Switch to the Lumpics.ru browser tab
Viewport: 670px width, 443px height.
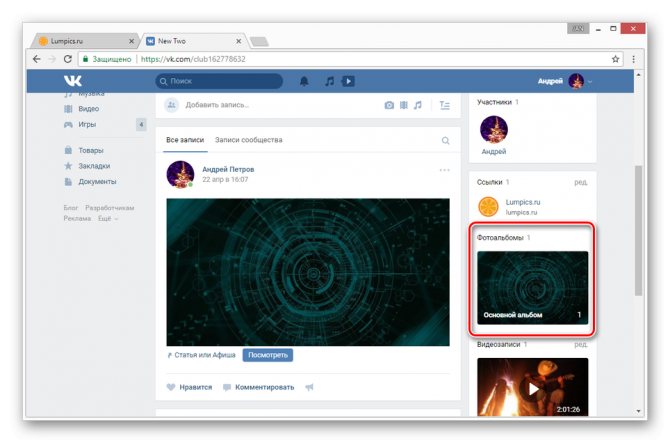click(83, 41)
